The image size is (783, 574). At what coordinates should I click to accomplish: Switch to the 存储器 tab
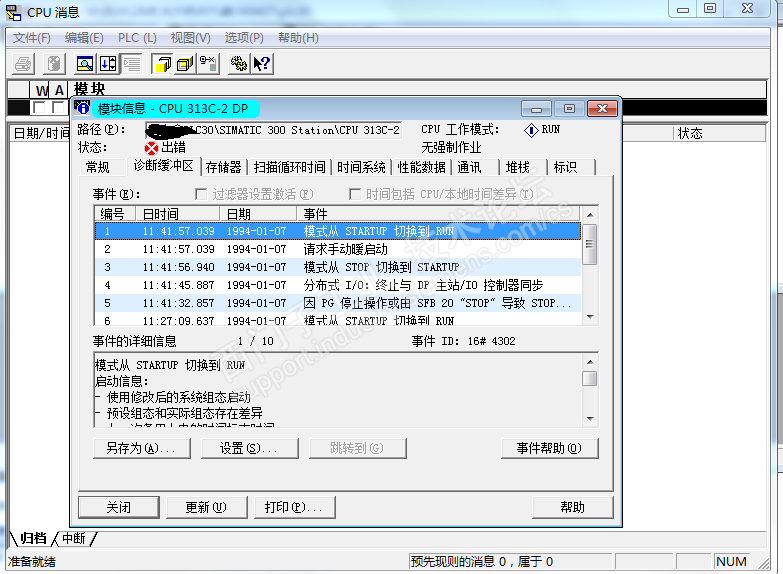click(x=223, y=167)
